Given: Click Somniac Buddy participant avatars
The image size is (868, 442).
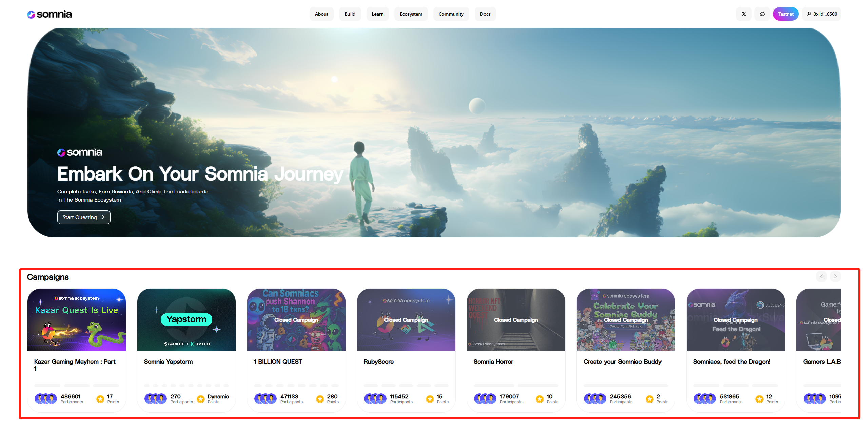Looking at the screenshot, I should click(x=595, y=399).
